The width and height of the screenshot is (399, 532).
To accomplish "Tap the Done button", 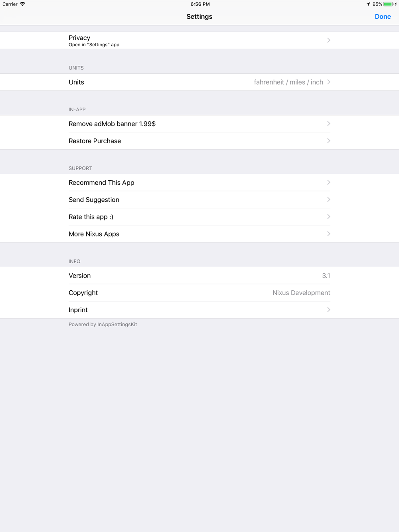I will point(383,17).
